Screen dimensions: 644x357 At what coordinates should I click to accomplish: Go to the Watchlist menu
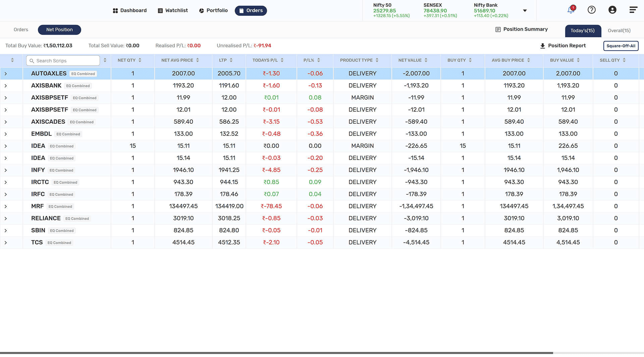coord(173,10)
